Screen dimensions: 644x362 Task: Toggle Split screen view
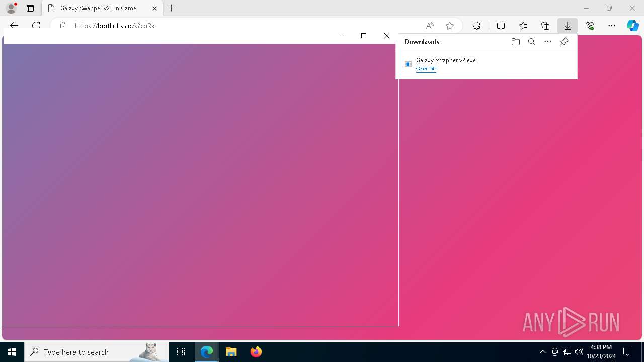tap(501, 26)
